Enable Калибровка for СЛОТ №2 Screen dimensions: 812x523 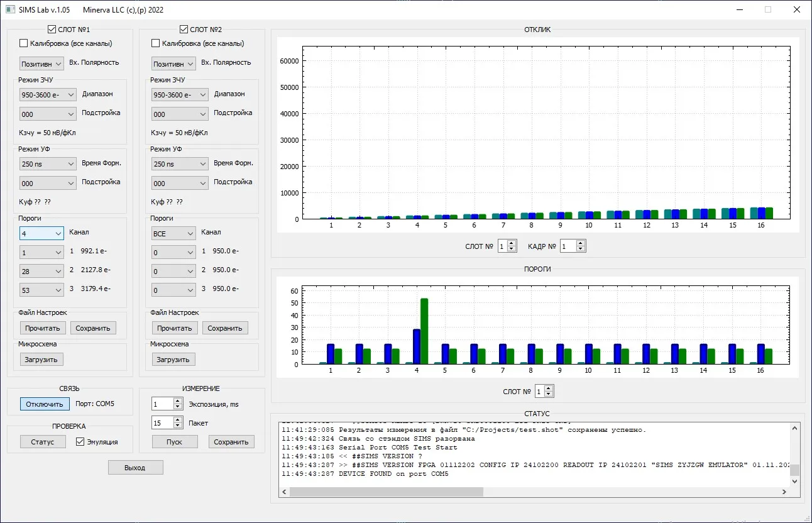tap(154, 43)
